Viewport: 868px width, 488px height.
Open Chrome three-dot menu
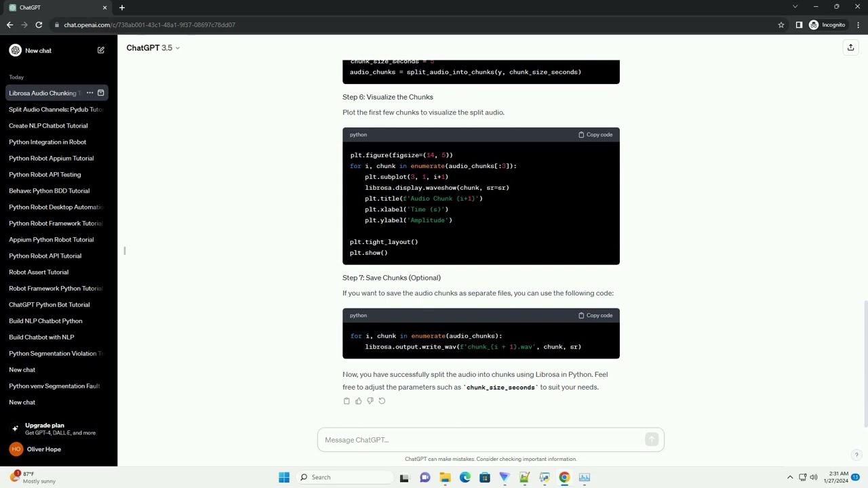pyautogui.click(x=857, y=25)
